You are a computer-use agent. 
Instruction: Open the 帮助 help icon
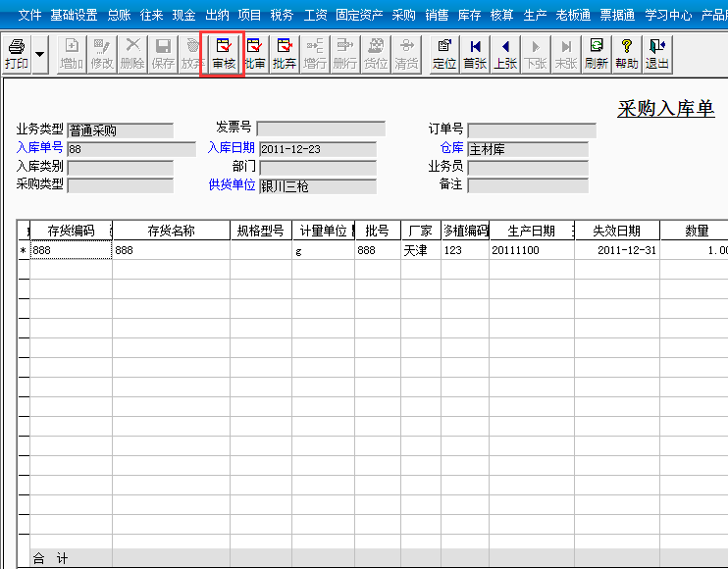tap(626, 54)
